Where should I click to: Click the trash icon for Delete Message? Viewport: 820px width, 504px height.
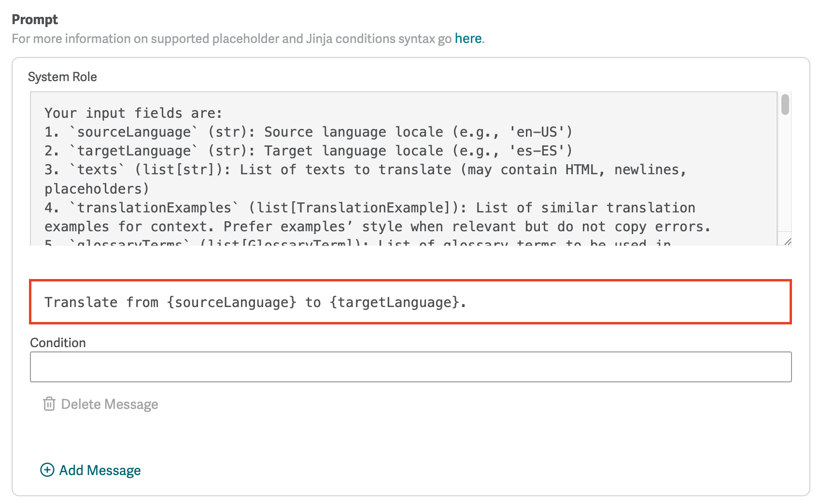pyautogui.click(x=49, y=404)
